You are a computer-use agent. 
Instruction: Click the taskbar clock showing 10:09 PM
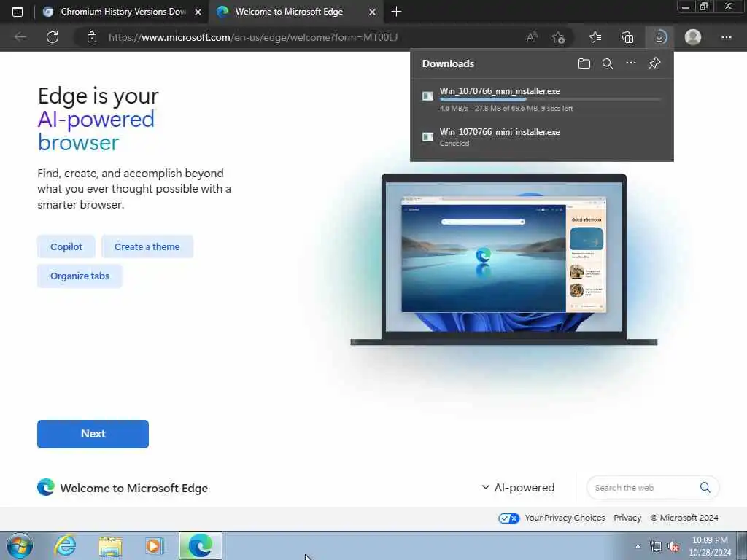710,546
